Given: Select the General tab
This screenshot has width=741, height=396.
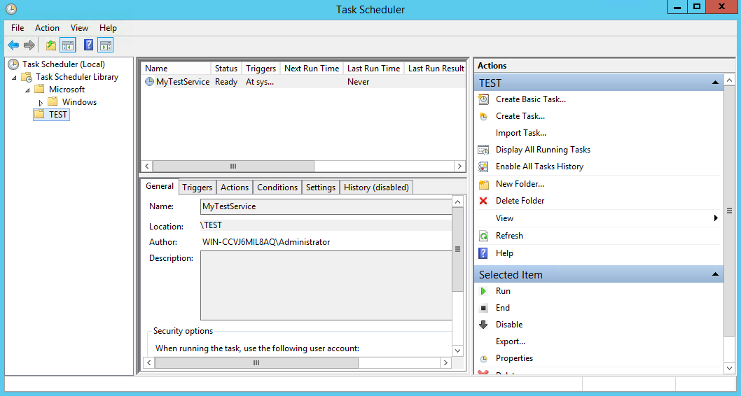Looking at the screenshot, I should [x=160, y=186].
